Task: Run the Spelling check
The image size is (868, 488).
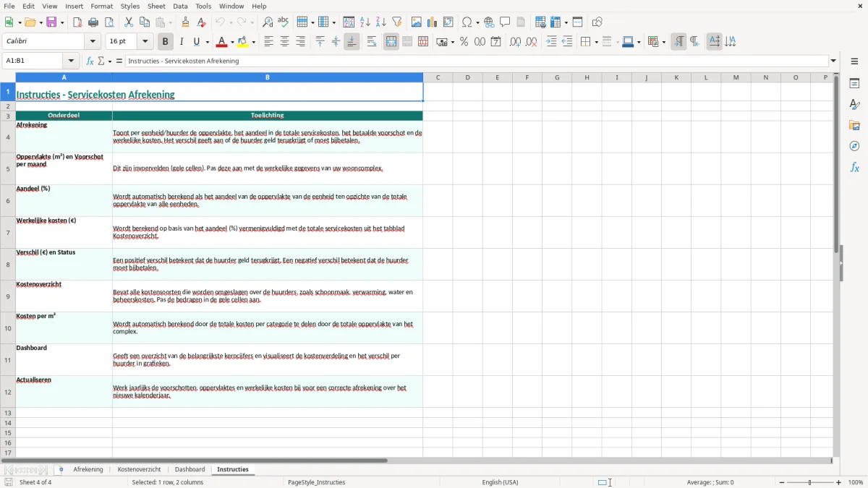Action: pyautogui.click(x=284, y=22)
